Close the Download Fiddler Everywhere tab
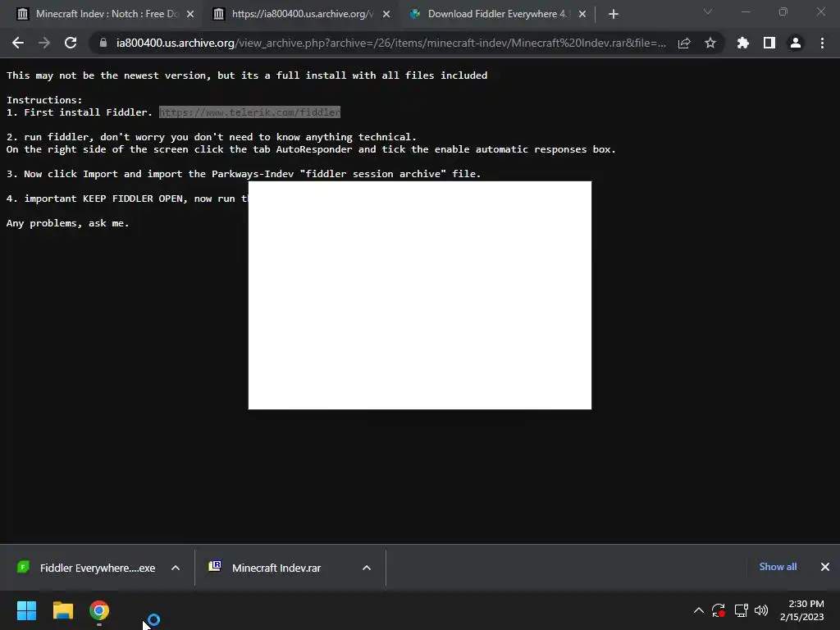This screenshot has height=630, width=840. click(582, 14)
